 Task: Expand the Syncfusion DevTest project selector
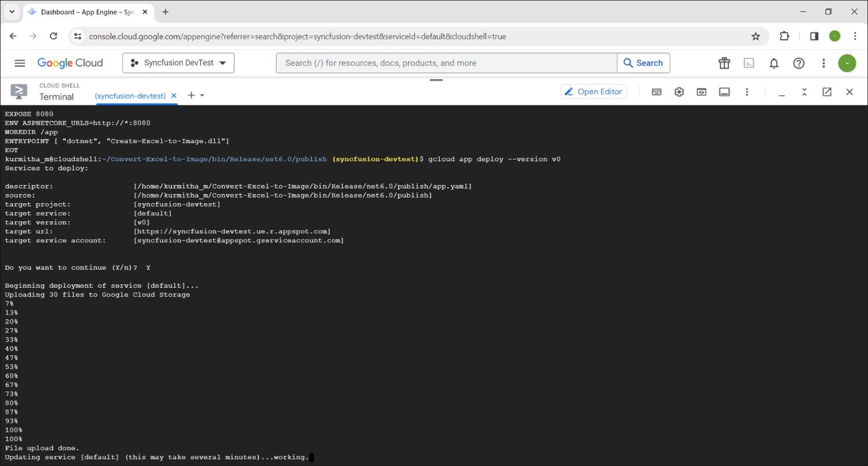click(178, 63)
